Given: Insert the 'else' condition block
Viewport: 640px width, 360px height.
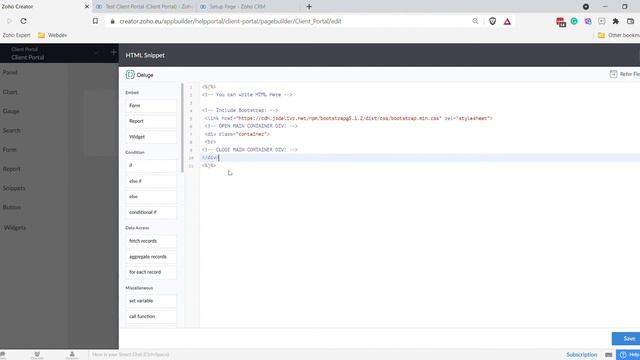Looking at the screenshot, I should [151, 196].
